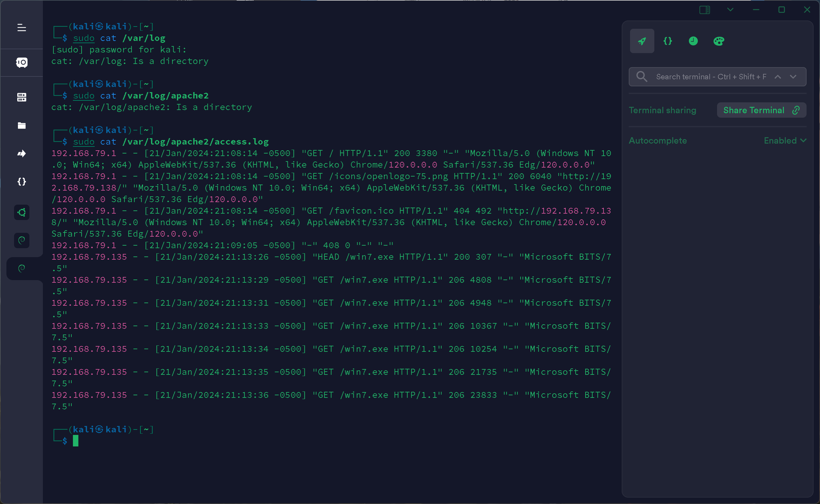The image size is (820, 504).
Task: Open the history clock panel icon
Action: pyautogui.click(x=693, y=41)
